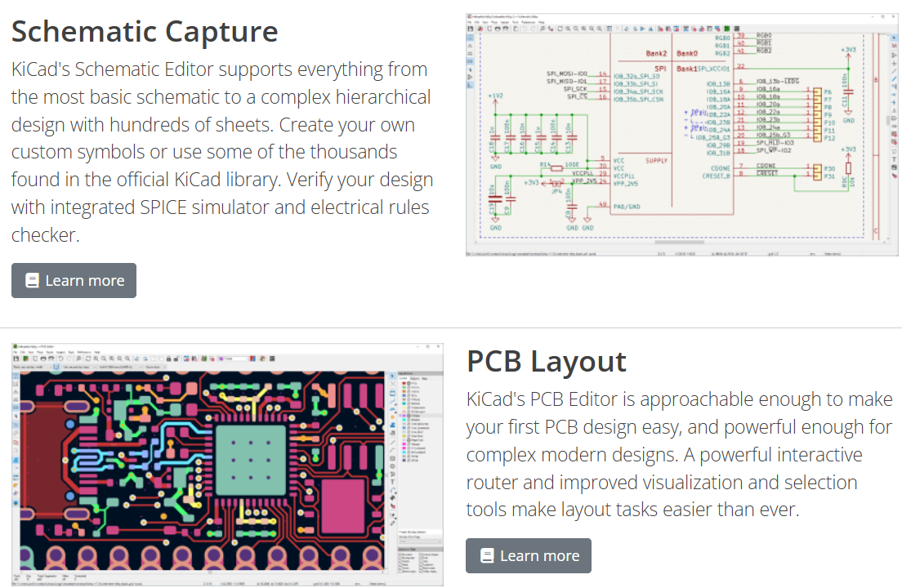This screenshot has width=902, height=588.
Task: Click Learn more under Schematic Capture
Action: coord(74,281)
